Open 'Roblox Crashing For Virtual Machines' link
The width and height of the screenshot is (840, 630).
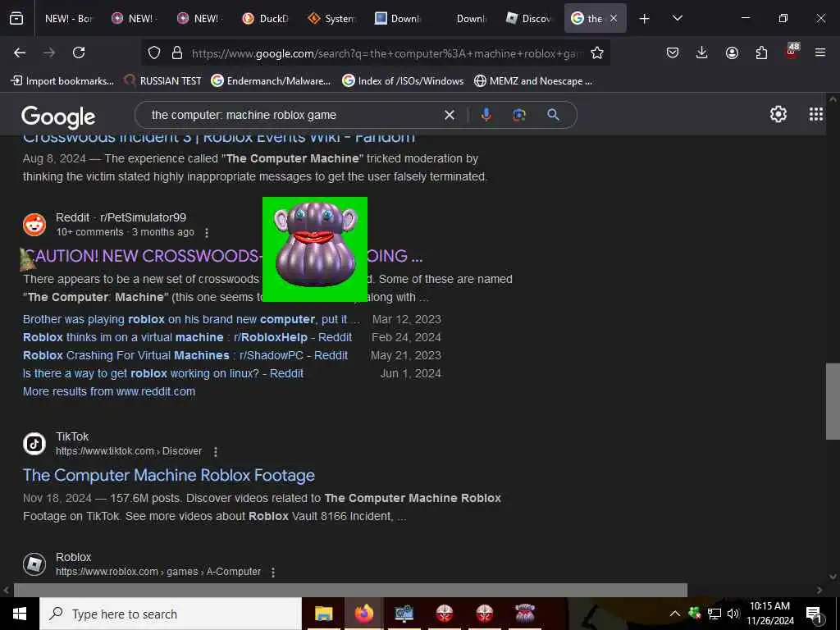tap(185, 356)
